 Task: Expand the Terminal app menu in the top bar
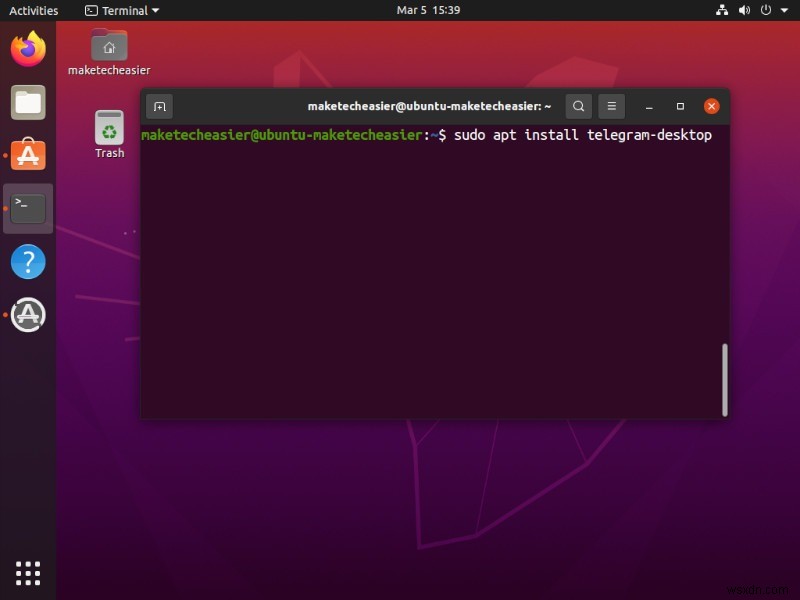tap(120, 10)
